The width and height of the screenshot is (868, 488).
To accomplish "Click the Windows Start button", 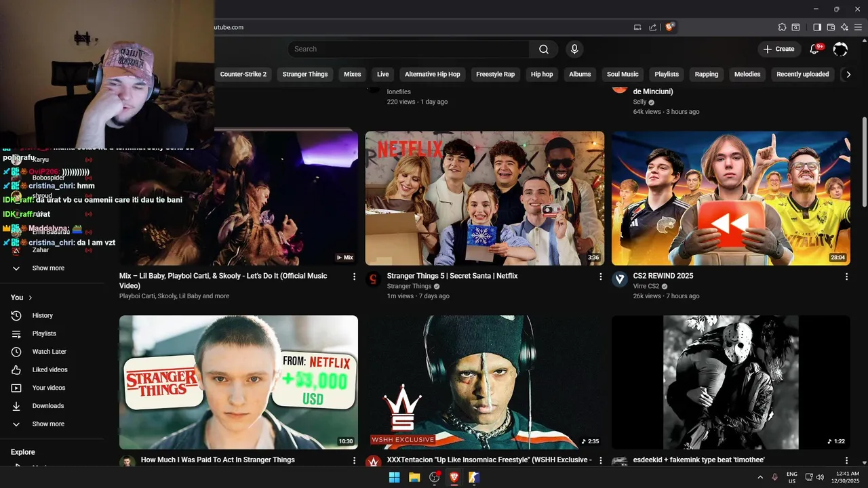I will pyautogui.click(x=394, y=477).
